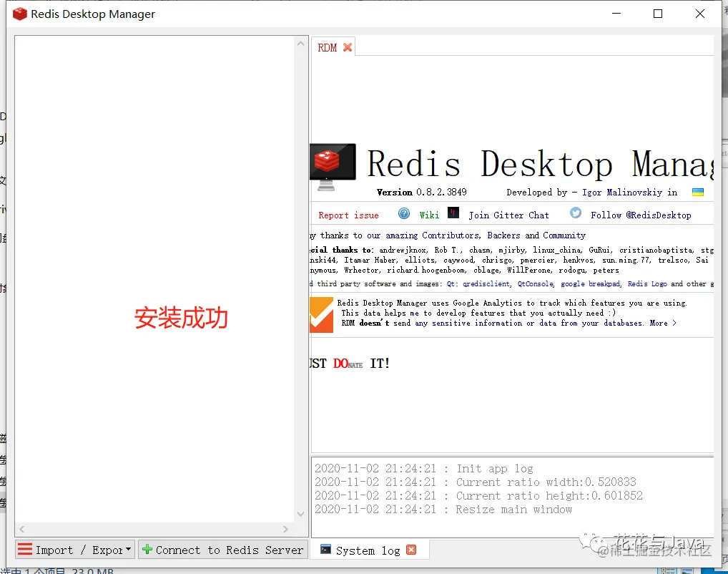Click the DONATE text
728x574 pixels.
tap(348, 364)
